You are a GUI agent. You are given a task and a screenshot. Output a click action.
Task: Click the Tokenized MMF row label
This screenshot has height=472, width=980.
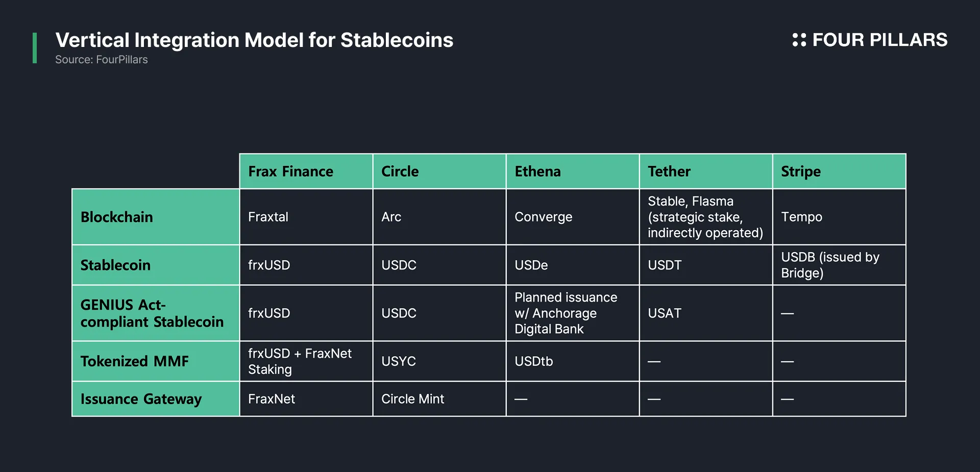(x=135, y=361)
